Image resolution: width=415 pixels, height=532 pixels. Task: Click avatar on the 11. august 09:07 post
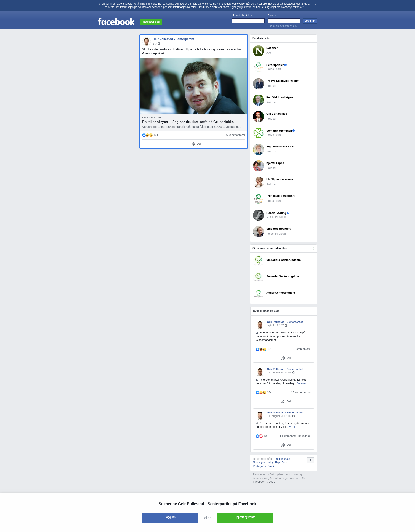(x=260, y=415)
